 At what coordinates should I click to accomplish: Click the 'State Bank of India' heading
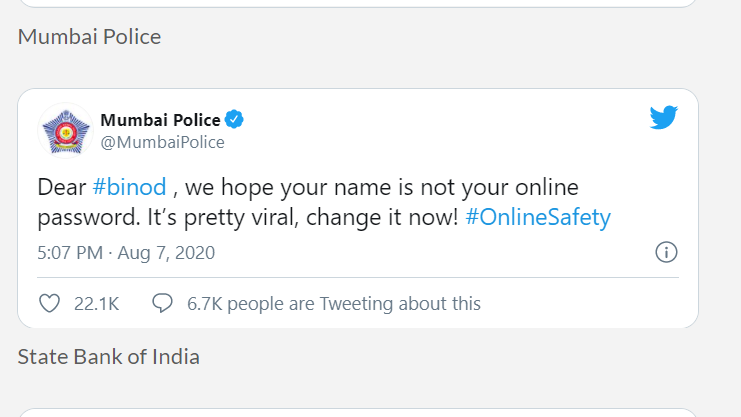(x=109, y=357)
